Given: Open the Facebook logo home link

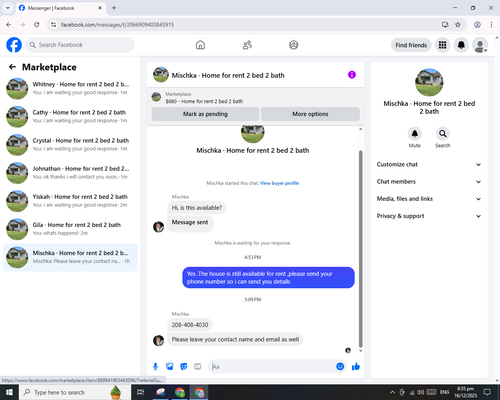Looking at the screenshot, I should 14,45.
